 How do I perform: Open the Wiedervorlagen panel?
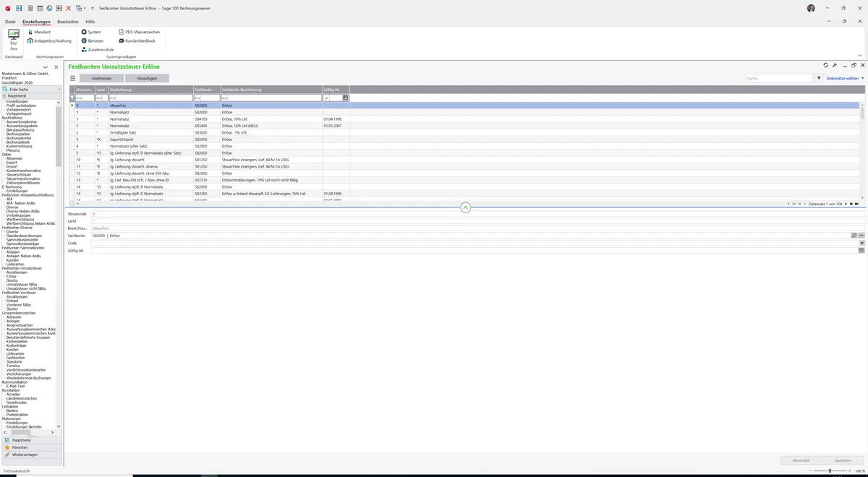click(30, 455)
